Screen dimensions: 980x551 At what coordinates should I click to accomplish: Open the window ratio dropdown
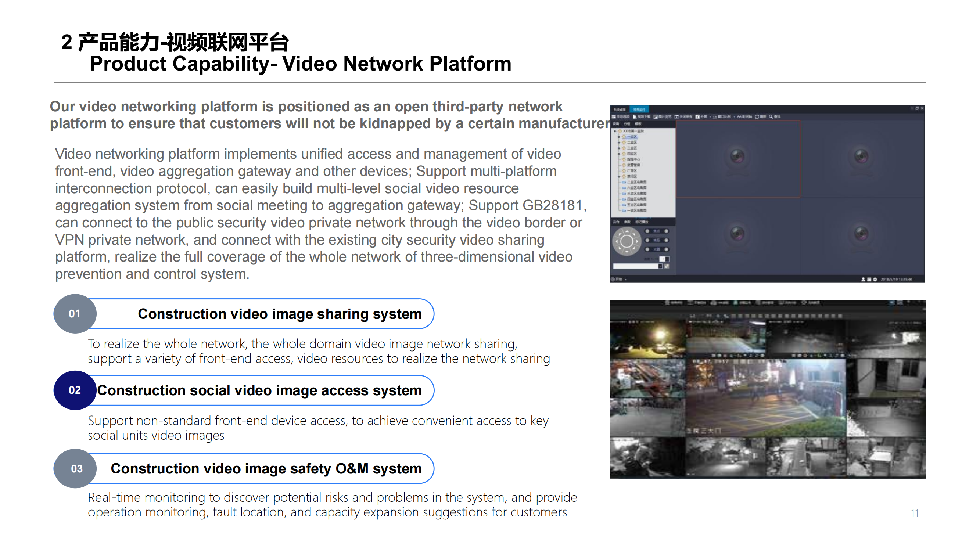[x=734, y=117]
